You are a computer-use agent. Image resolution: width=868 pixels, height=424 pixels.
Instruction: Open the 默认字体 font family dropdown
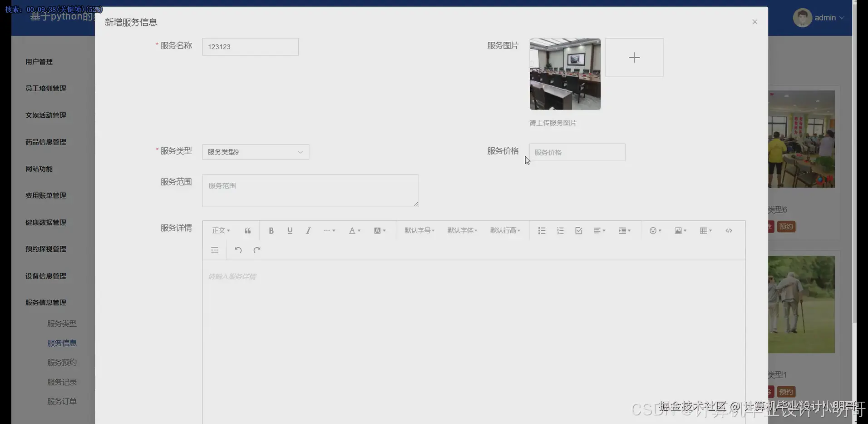[x=462, y=230]
